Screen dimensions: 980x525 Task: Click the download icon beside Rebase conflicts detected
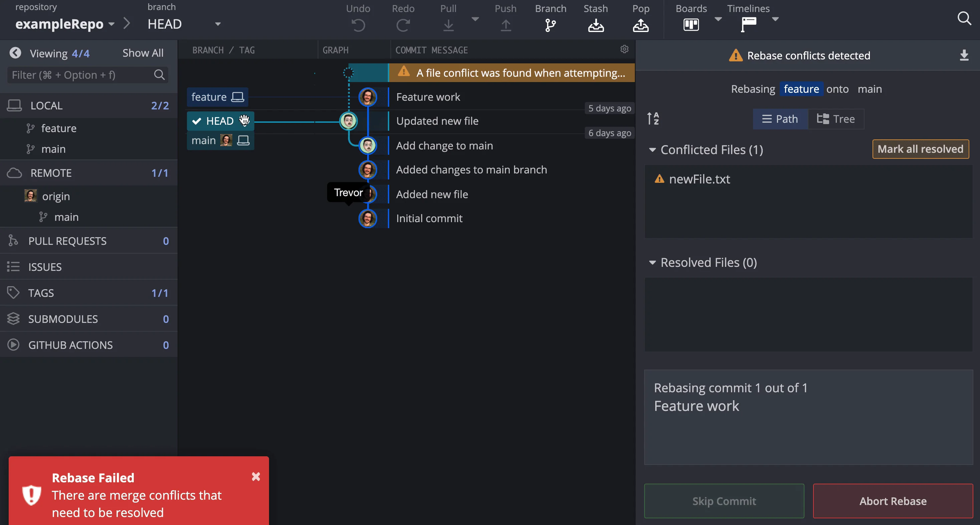964,55
